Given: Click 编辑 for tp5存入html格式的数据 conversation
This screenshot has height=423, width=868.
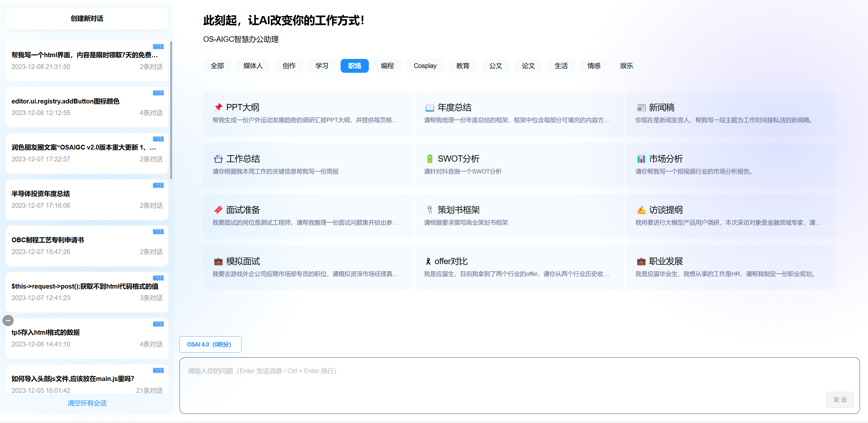Looking at the screenshot, I should click(158, 324).
